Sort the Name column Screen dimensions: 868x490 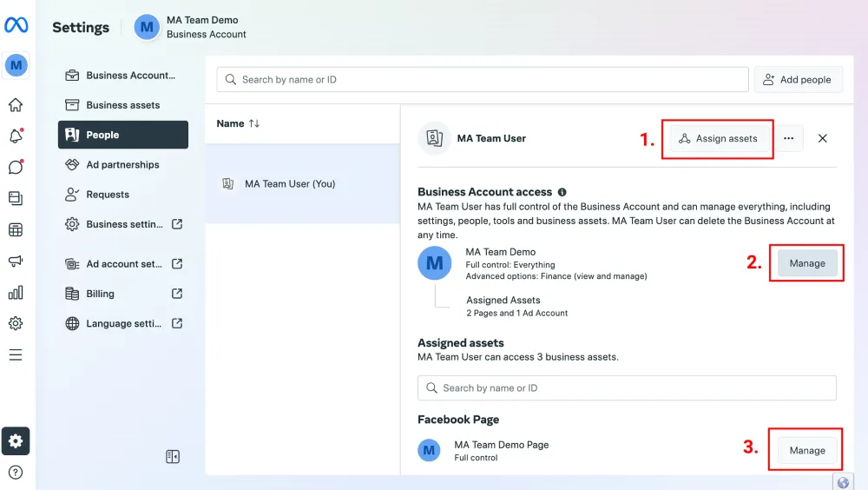pos(254,123)
